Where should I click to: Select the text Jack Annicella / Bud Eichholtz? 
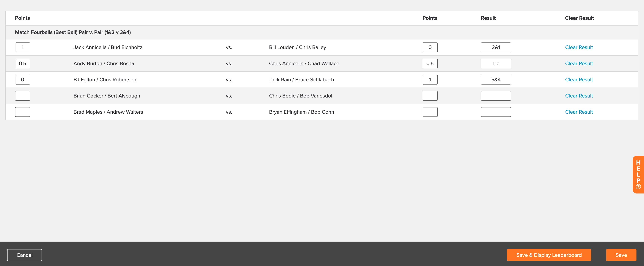(108, 47)
